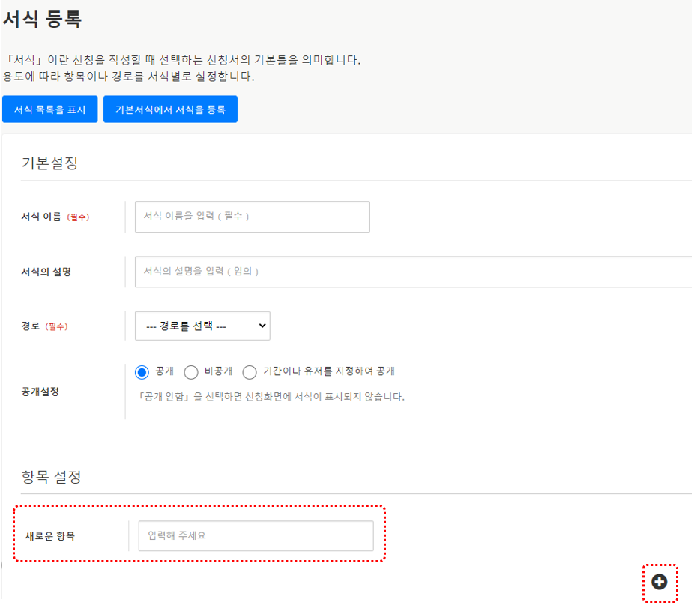Click the chevron arrow of 경로 select box

point(262,326)
